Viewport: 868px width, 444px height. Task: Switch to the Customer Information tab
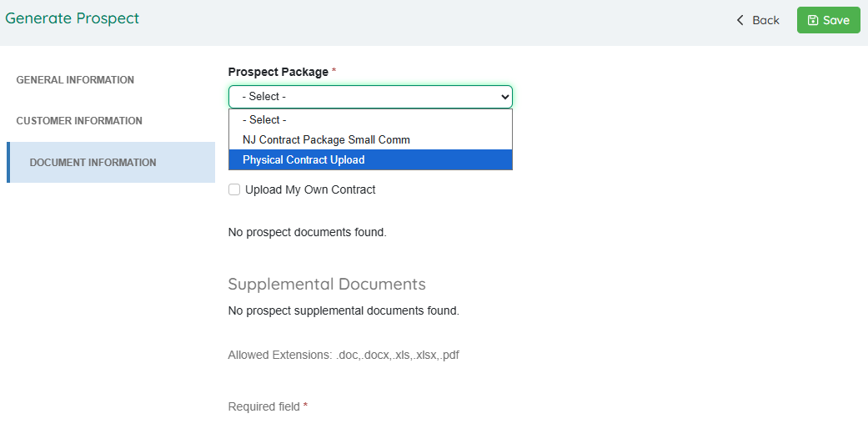coord(79,121)
